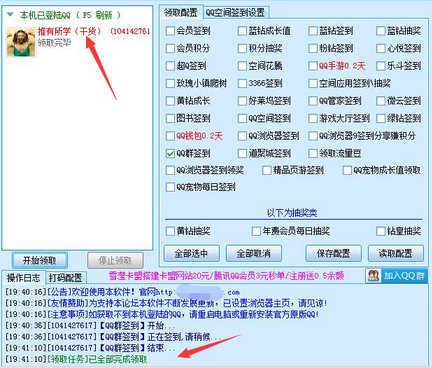Tick the red QQ手游0.2天 checkbox
The width and height of the screenshot is (432, 368).
pos(313,66)
